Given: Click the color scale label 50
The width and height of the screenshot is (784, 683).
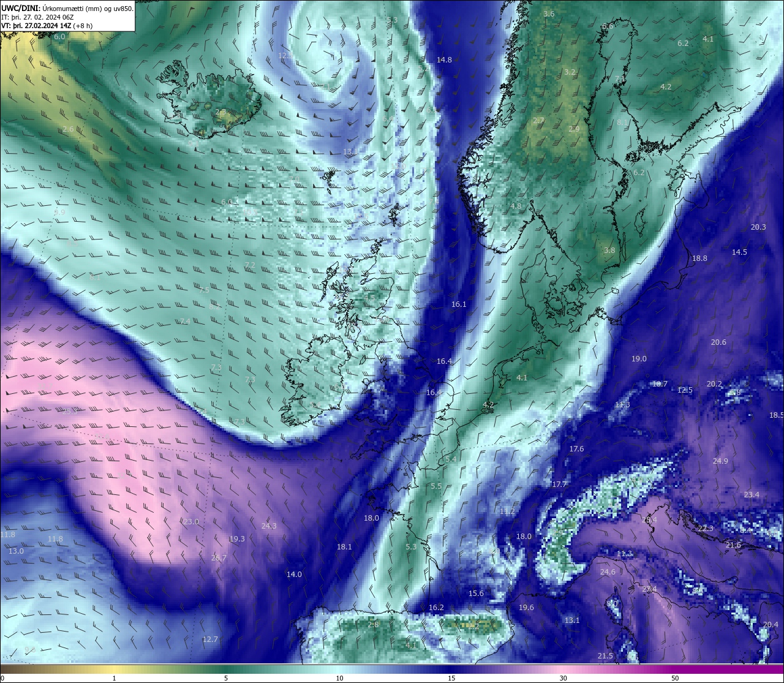Looking at the screenshot, I should click(675, 678).
